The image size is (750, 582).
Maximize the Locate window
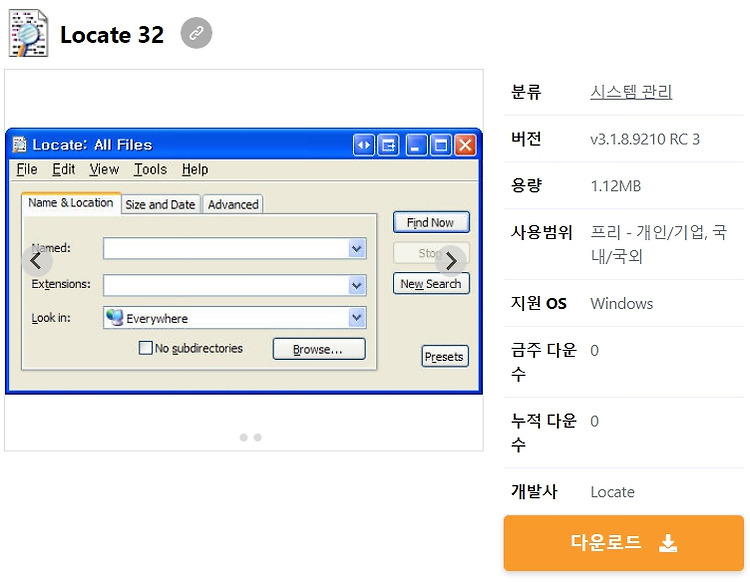tap(441, 144)
